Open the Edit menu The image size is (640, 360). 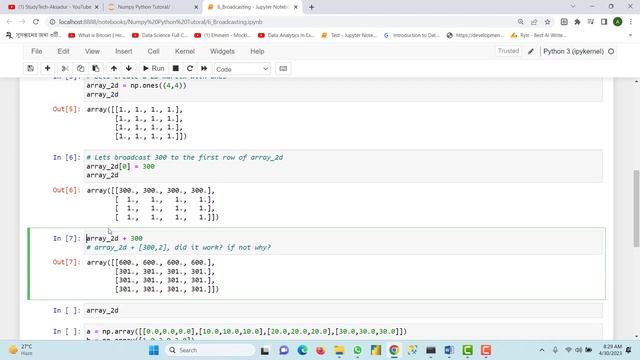pyautogui.click(x=63, y=51)
